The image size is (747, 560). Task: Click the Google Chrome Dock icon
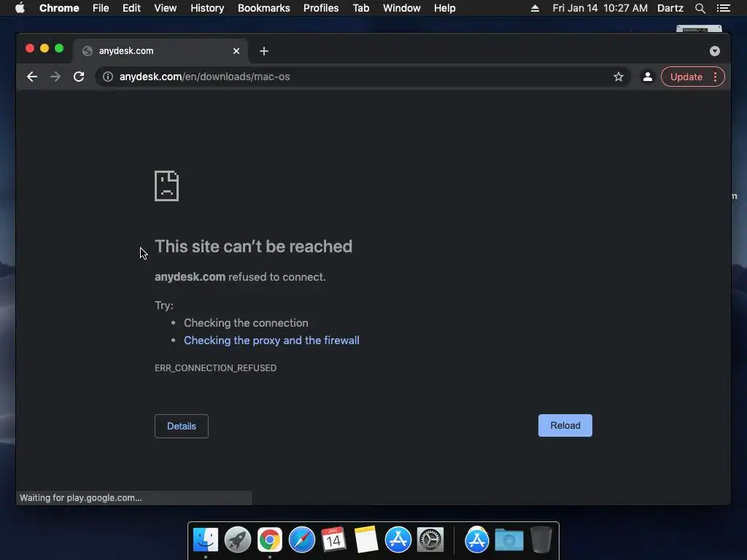point(270,540)
